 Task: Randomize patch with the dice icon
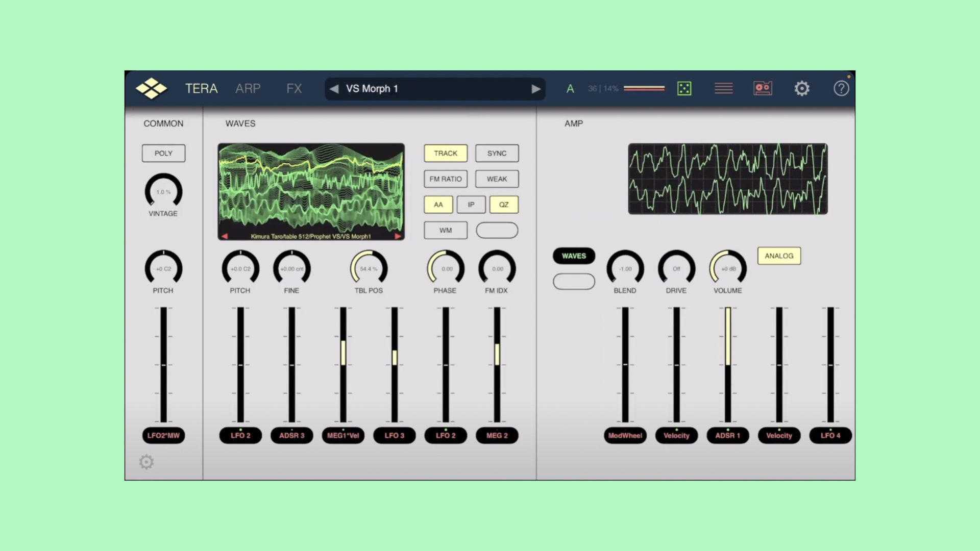pyautogui.click(x=684, y=88)
